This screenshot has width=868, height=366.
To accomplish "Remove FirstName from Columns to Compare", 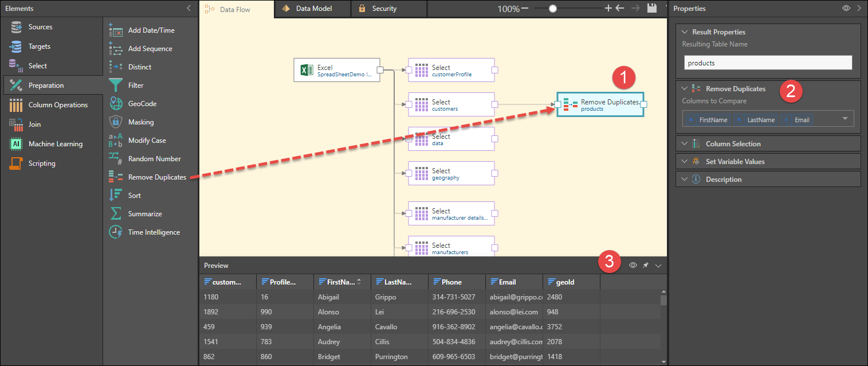I will [x=690, y=120].
